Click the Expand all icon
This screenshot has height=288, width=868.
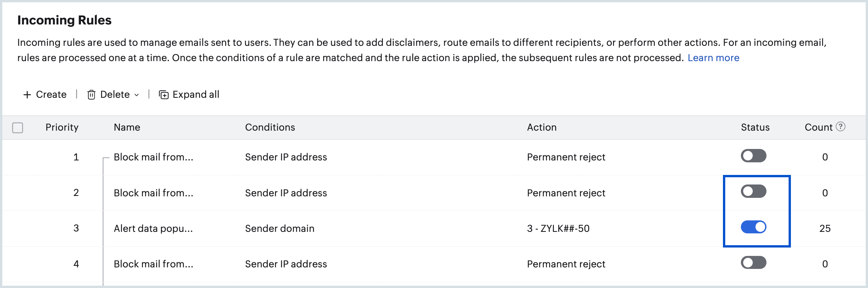164,95
